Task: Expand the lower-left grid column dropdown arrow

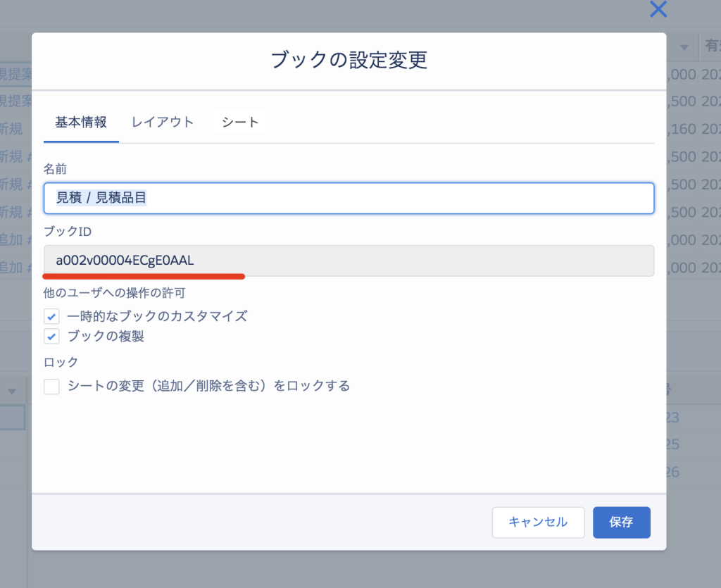Action: 13,391
